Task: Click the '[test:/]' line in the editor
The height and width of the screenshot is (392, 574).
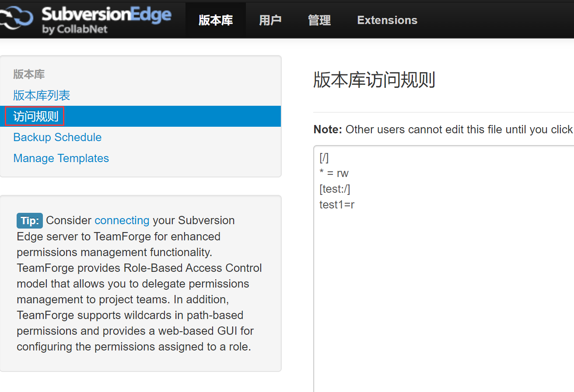Action: (x=335, y=189)
